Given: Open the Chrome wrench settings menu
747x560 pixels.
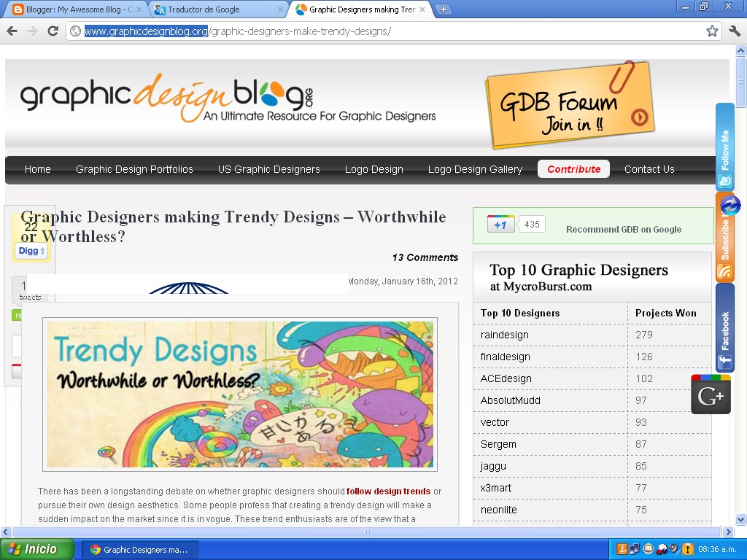Looking at the screenshot, I should click(x=735, y=31).
